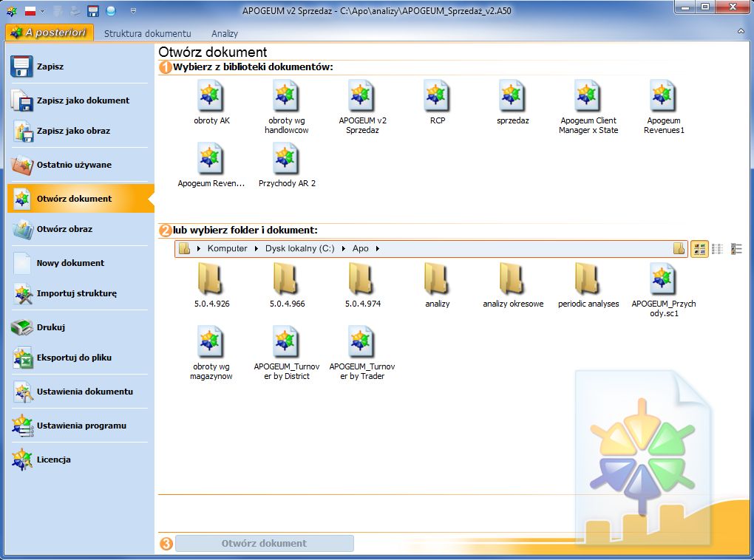This screenshot has width=754, height=560.
Task: Click the Apogeum app logo in title bar
Action: tap(12, 10)
